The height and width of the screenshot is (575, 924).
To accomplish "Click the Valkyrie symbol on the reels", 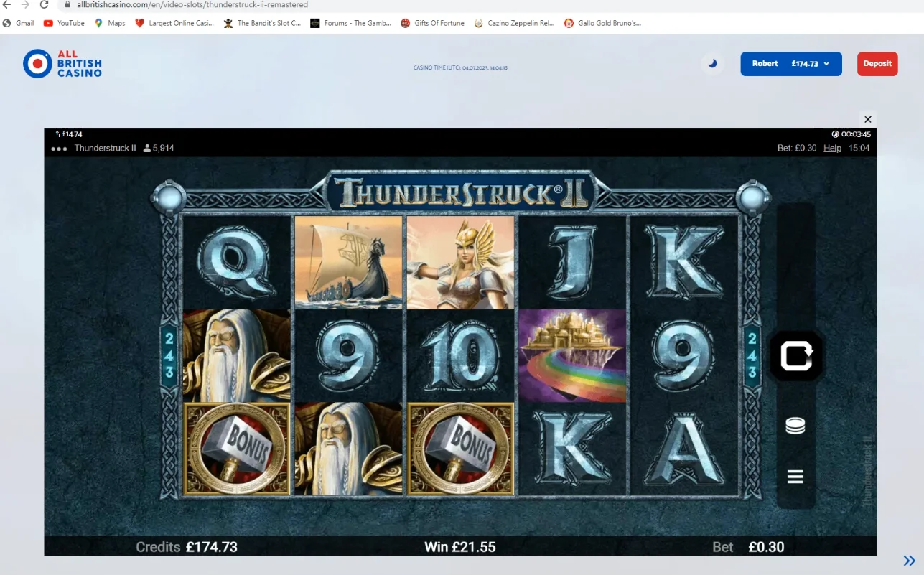I will tap(460, 263).
